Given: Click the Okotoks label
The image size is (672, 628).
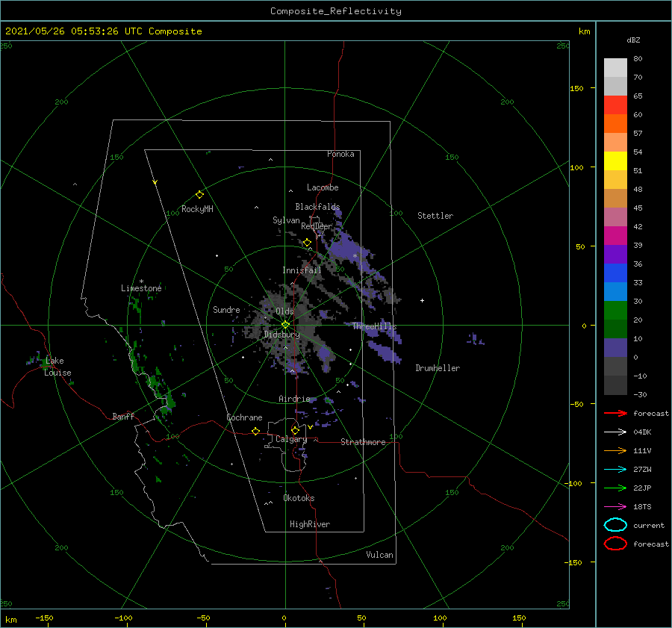Looking at the screenshot, I should click(x=299, y=498).
